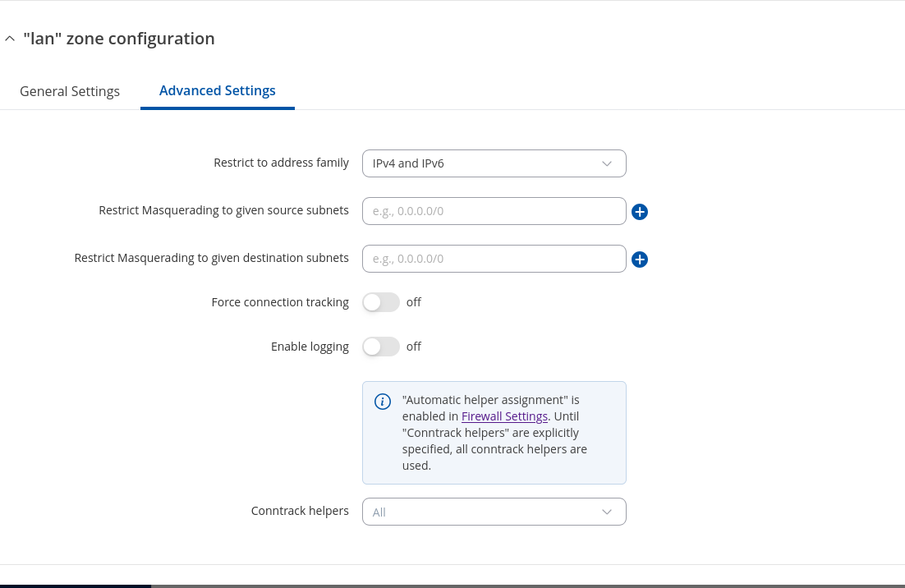Select the Advanced Settings tab
Viewport: 905px width, 588px height.
pyautogui.click(x=217, y=90)
